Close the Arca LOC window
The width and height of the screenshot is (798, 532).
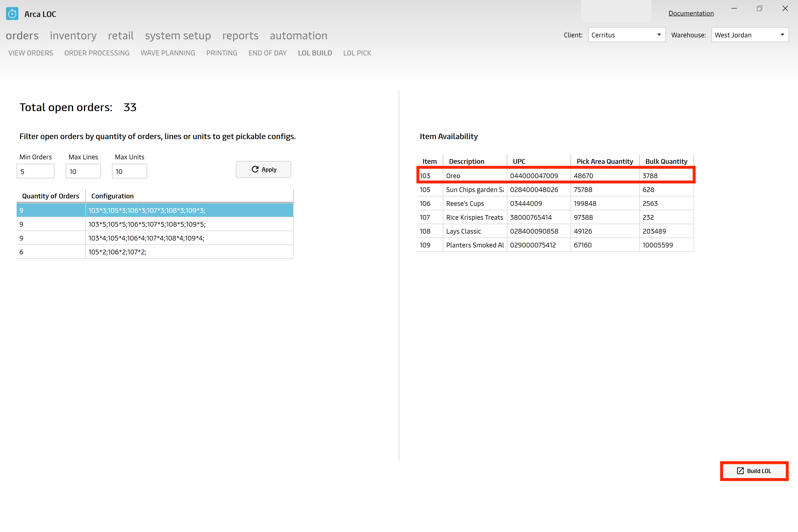785,9
